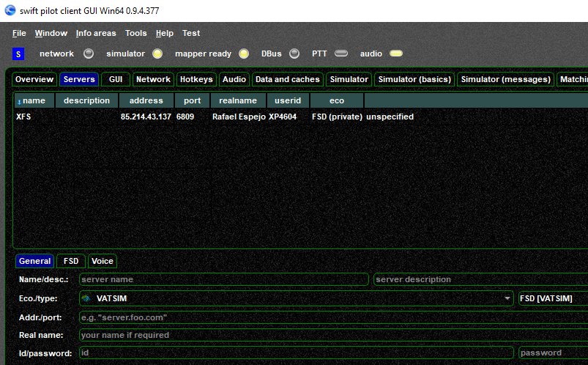This screenshot has width=588, height=365.
Task: Click the Rafael Espejo realname cell
Action: 239,117
